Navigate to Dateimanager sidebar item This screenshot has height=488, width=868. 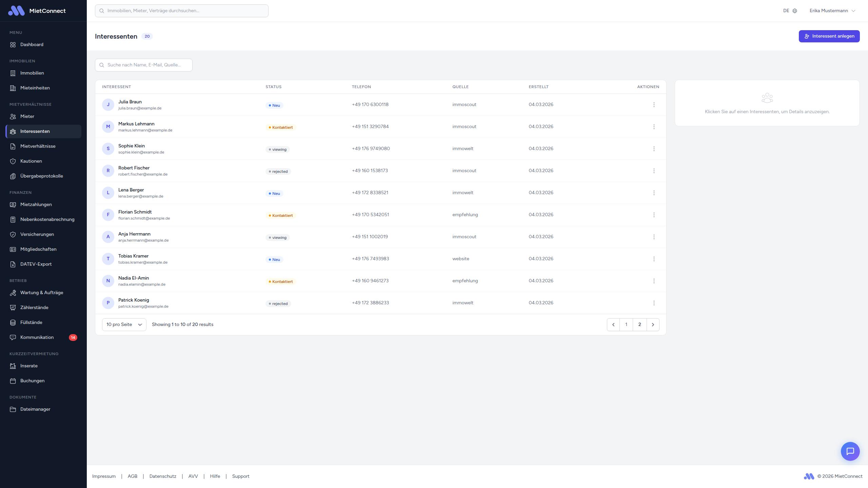pyautogui.click(x=35, y=409)
